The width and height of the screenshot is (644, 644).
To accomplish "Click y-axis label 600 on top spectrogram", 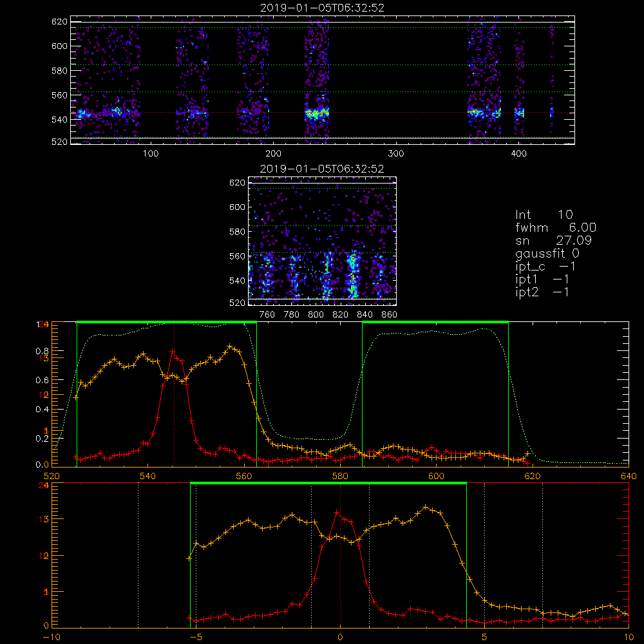I will (x=59, y=46).
